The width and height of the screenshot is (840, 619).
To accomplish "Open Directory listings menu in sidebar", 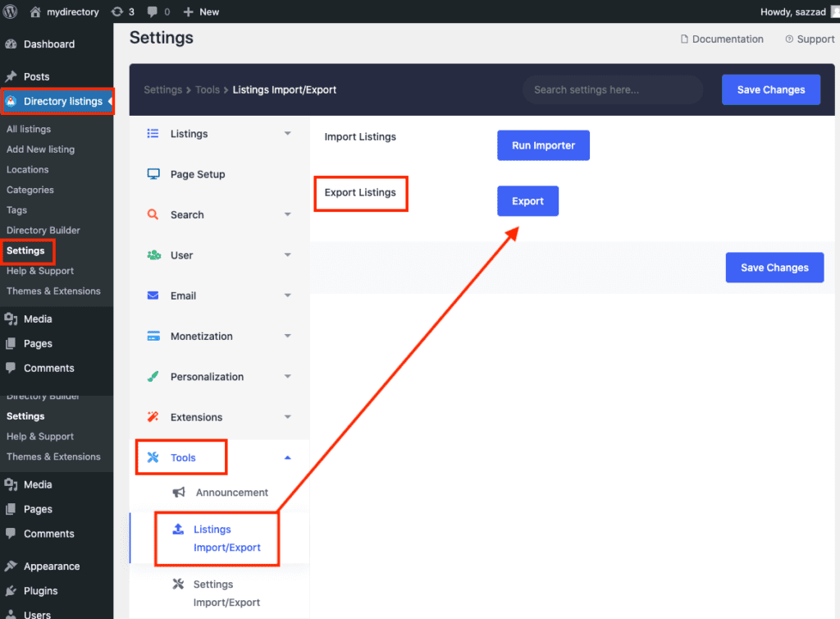I will (56, 102).
